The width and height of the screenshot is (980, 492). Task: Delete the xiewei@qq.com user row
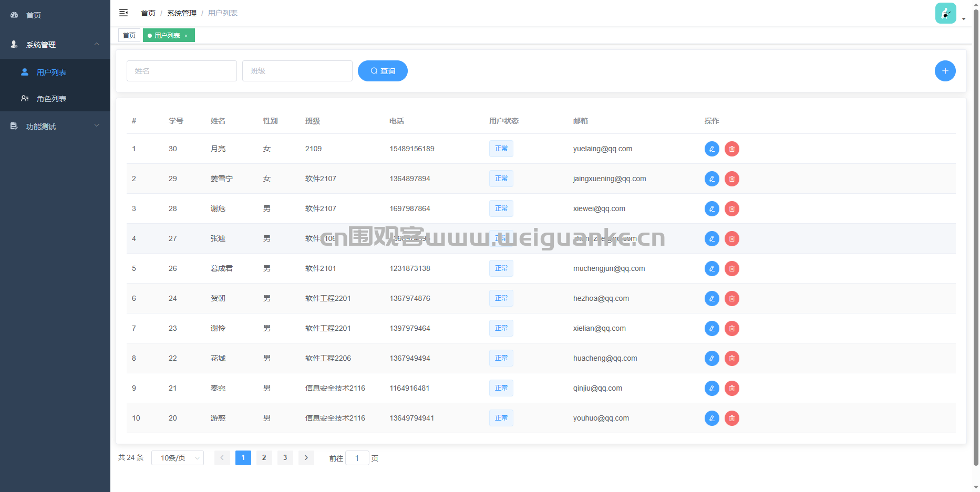tap(731, 208)
